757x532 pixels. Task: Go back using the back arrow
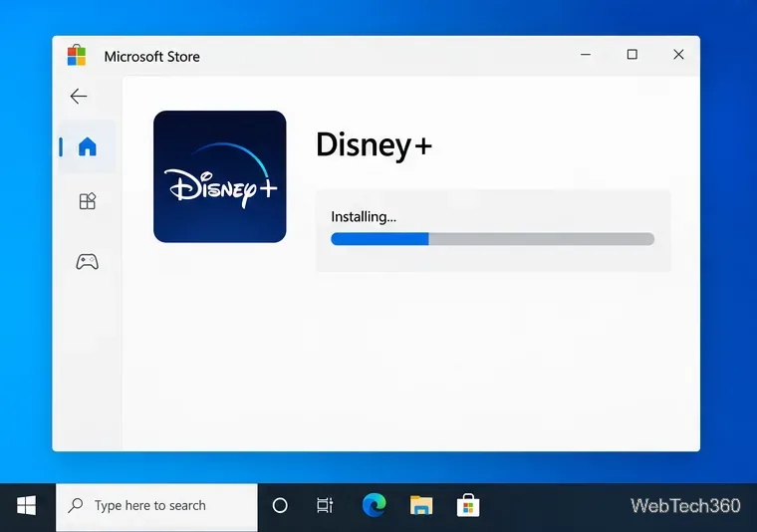(79, 96)
